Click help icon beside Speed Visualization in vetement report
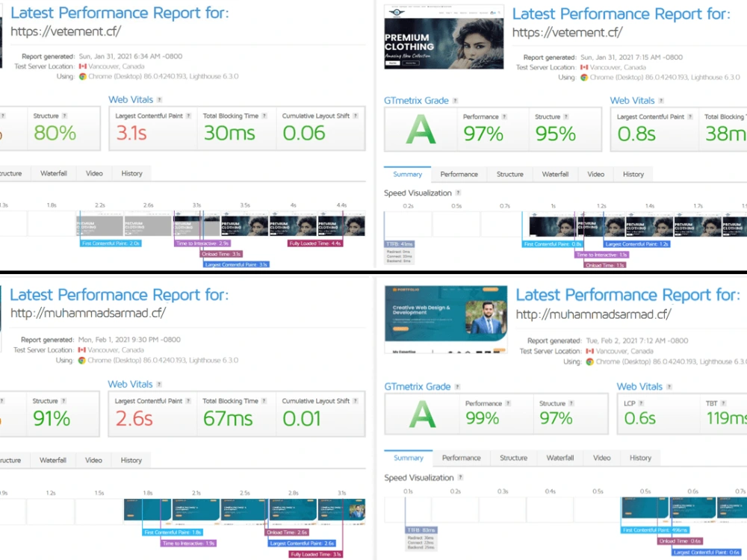 tap(459, 193)
